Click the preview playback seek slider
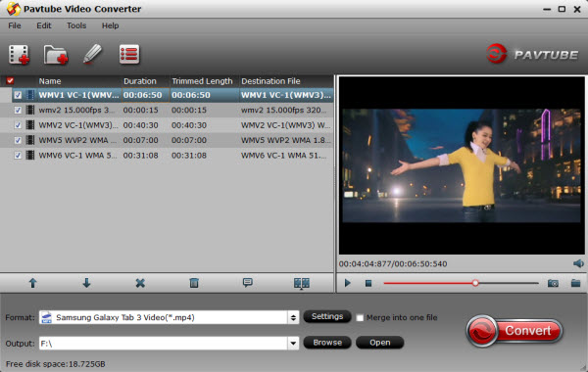Viewport: 588px width, 372px height. [x=461, y=283]
